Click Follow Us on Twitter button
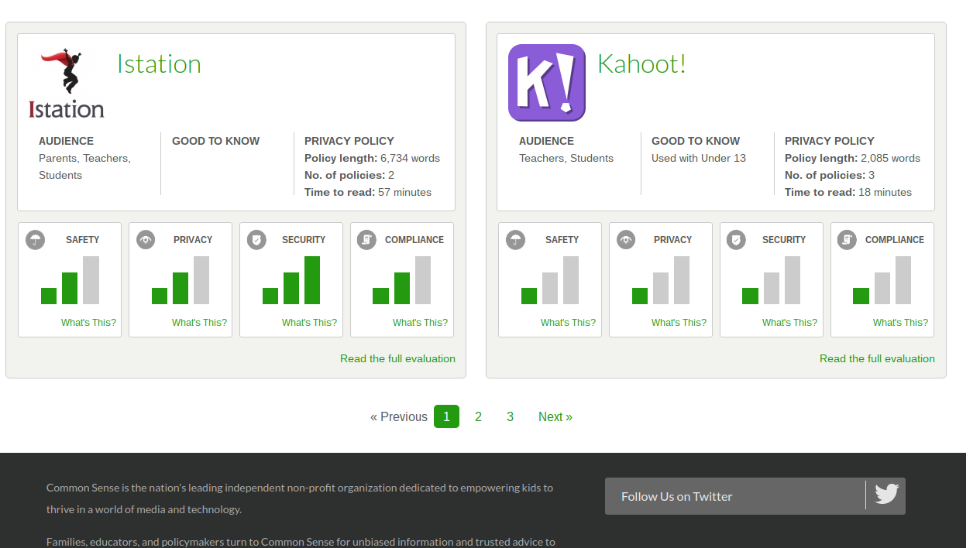The image size is (980, 548). click(x=755, y=496)
